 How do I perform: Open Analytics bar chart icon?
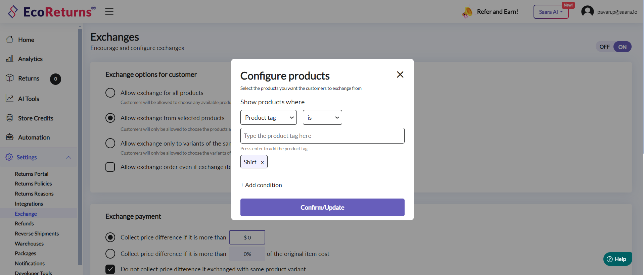pyautogui.click(x=10, y=59)
